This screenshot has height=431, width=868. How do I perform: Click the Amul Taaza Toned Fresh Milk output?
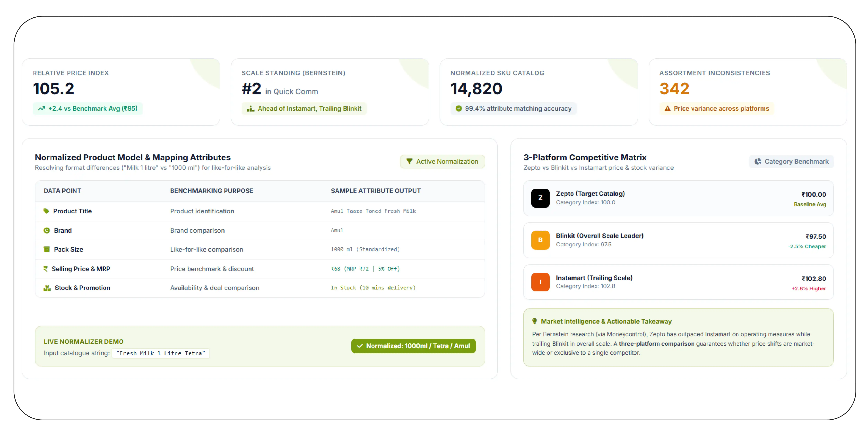tap(373, 211)
